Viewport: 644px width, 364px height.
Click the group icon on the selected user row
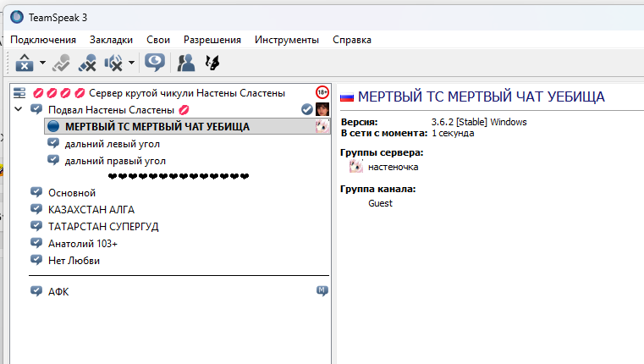tap(322, 126)
